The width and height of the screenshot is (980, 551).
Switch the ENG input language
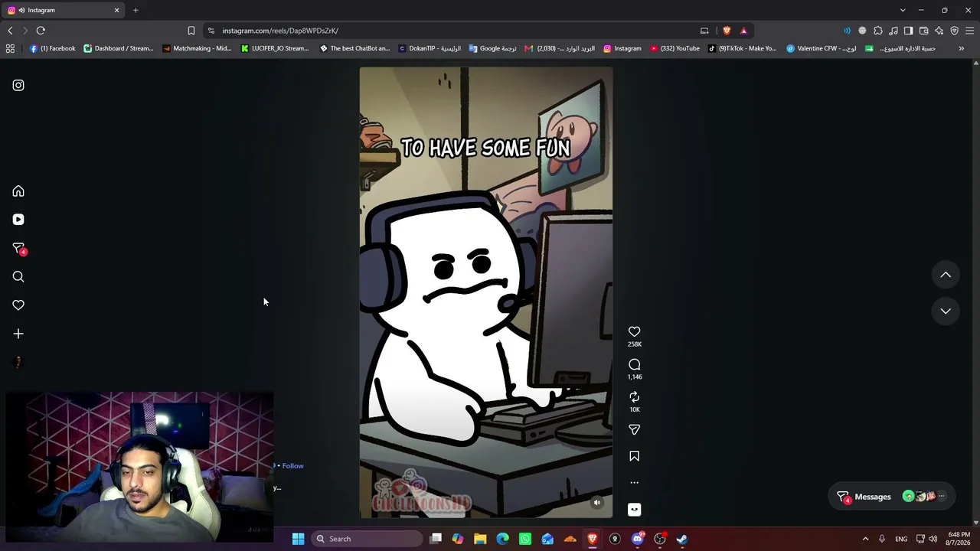coord(901,539)
